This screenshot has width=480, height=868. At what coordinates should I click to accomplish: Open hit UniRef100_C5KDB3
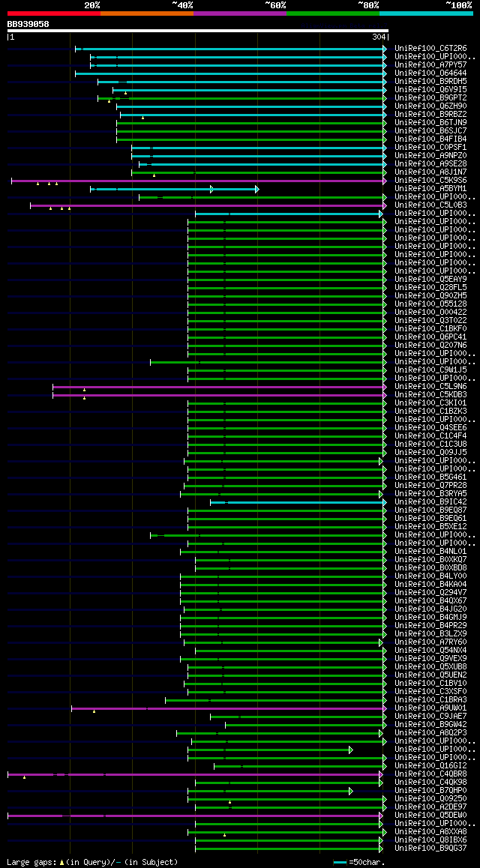(x=430, y=395)
